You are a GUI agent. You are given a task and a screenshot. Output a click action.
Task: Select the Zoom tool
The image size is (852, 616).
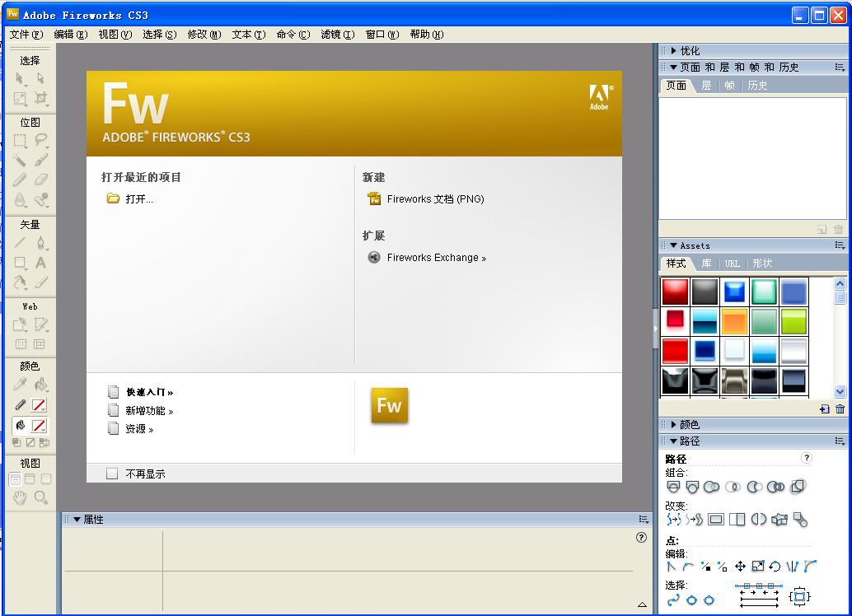pos(40,497)
